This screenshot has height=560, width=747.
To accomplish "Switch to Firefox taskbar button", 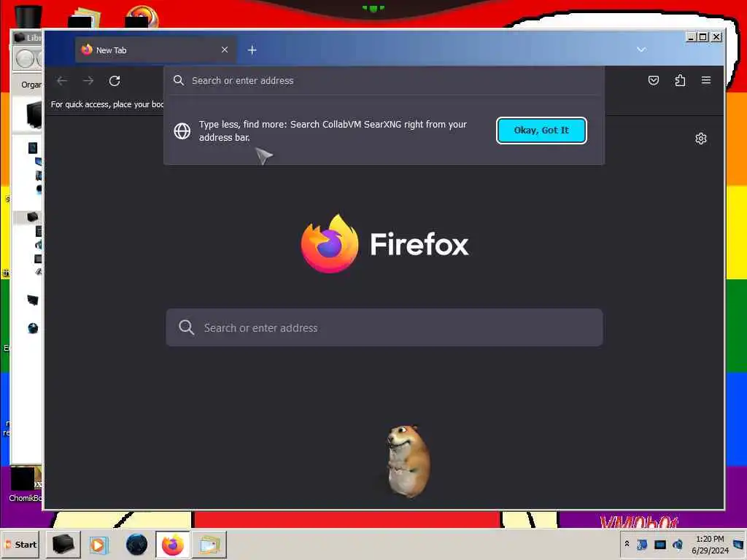I will [x=172, y=544].
